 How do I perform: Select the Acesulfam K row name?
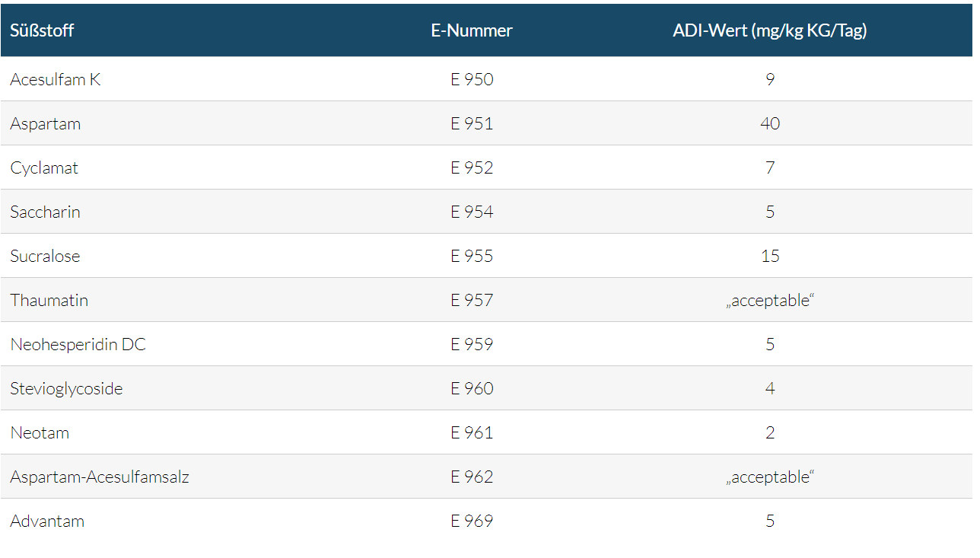(x=55, y=79)
